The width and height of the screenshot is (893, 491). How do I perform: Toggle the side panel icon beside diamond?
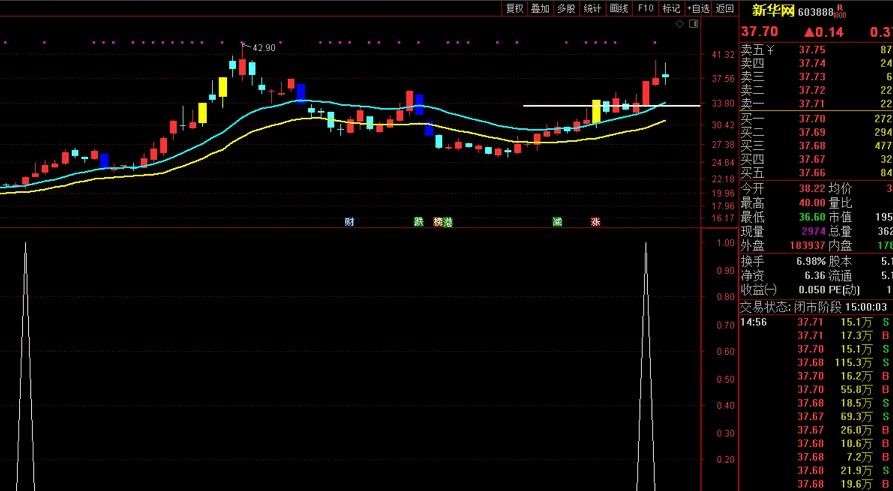point(693,24)
